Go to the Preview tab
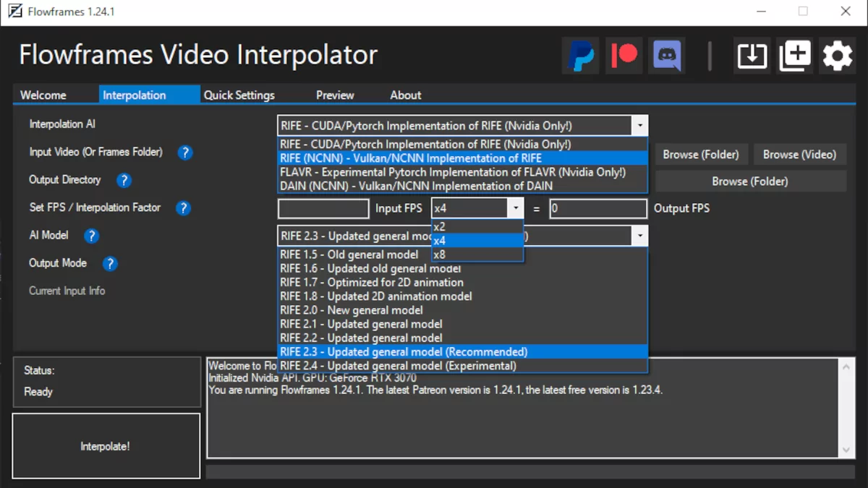Viewport: 868px width, 488px height. tap(335, 95)
